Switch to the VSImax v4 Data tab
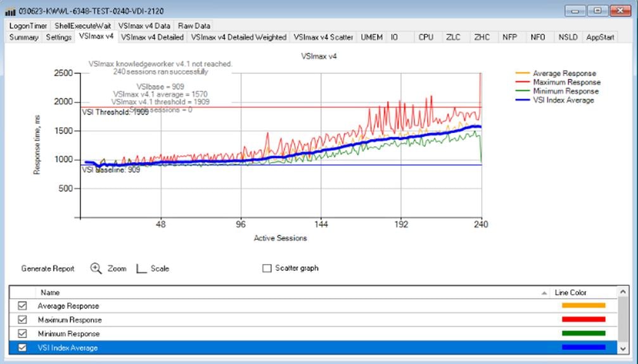The height and width of the screenshot is (364, 638). [x=144, y=25]
